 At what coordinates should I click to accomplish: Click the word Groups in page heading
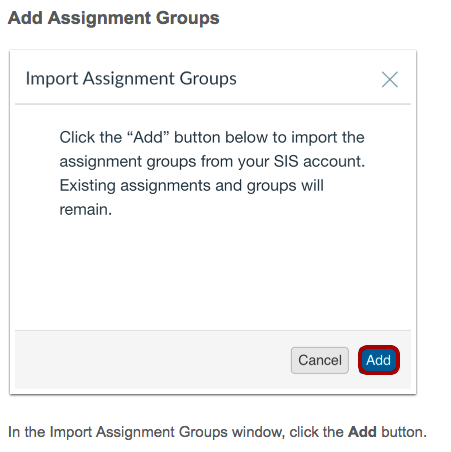point(188,18)
